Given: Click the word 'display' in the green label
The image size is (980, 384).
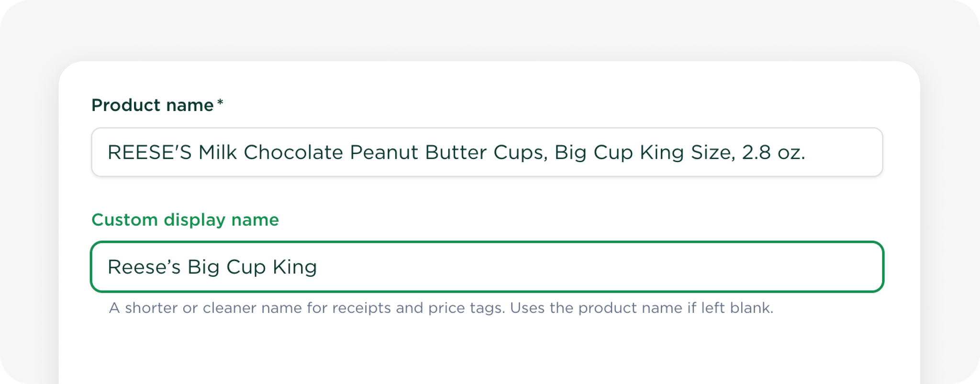Looking at the screenshot, I should (194, 220).
